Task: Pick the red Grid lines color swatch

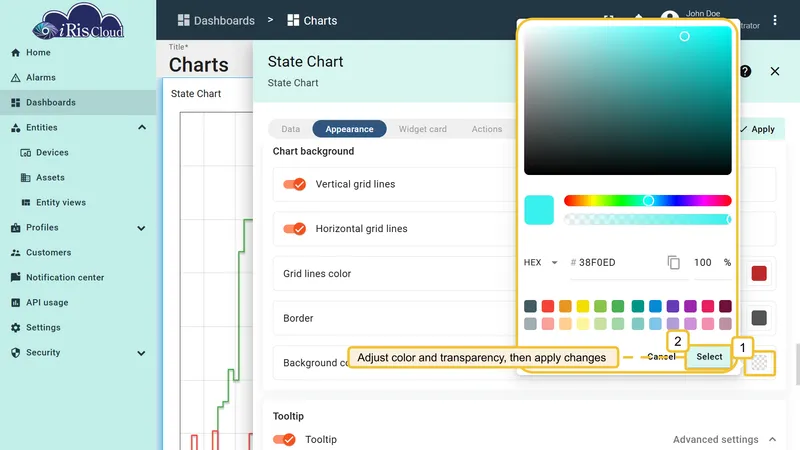Action: (759, 273)
